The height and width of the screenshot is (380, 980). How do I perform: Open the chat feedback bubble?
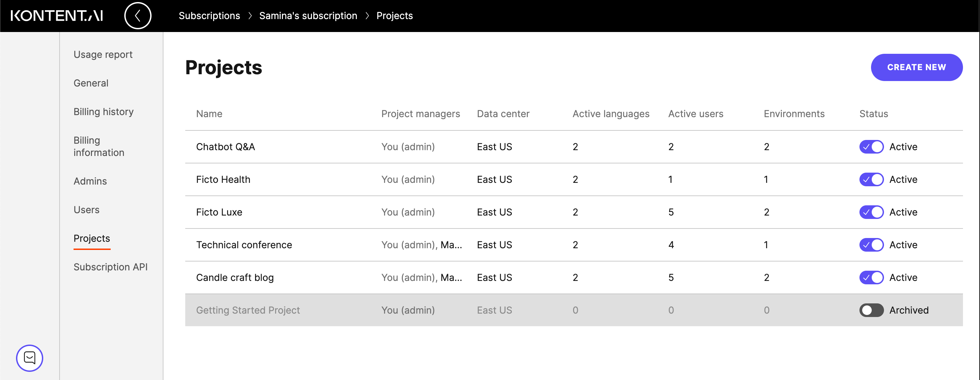point(29,358)
